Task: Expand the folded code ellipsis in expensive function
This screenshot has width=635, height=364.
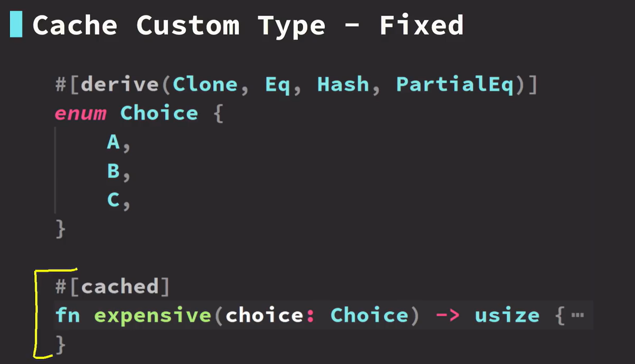Action: pos(577,315)
